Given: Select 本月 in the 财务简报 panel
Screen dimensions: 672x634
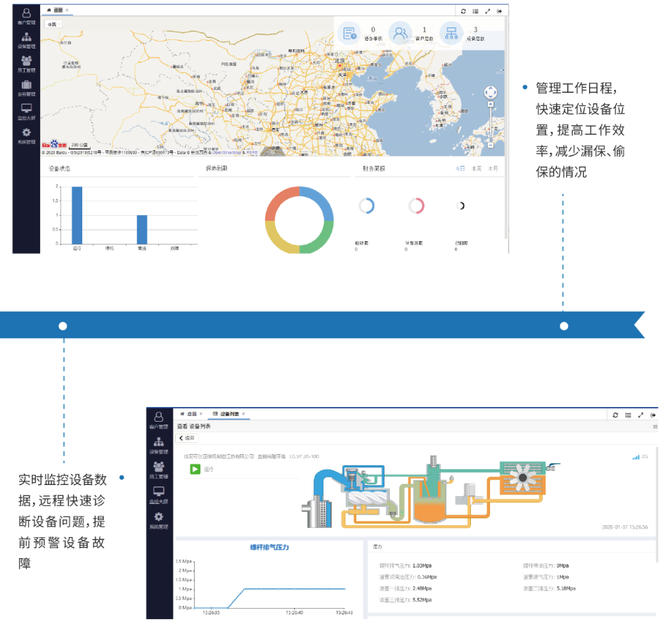Looking at the screenshot, I should [x=493, y=169].
